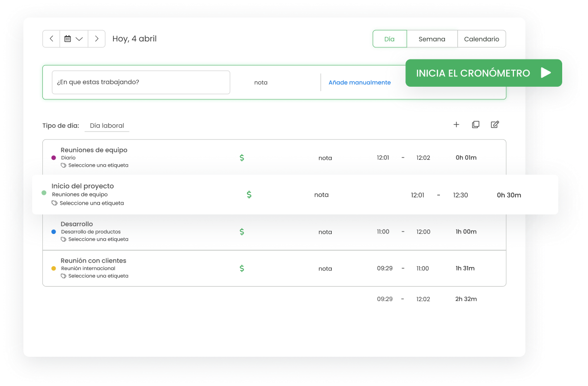Click end time 12:00 of Desarrollo
This screenshot has width=588, height=386.
coord(423,232)
